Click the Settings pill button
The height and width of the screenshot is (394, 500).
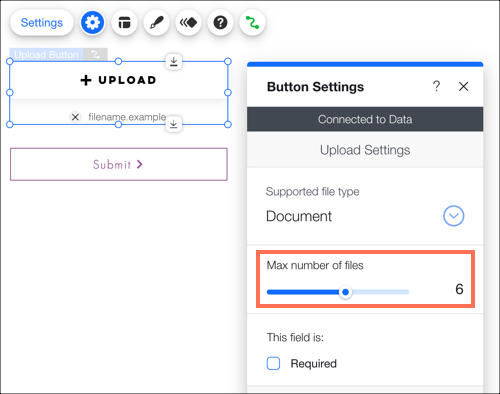coord(42,23)
